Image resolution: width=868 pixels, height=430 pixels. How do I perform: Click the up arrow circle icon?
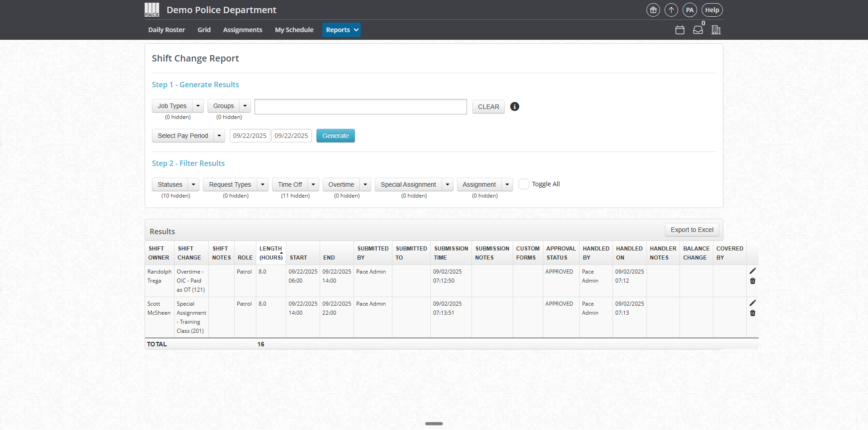pos(671,10)
